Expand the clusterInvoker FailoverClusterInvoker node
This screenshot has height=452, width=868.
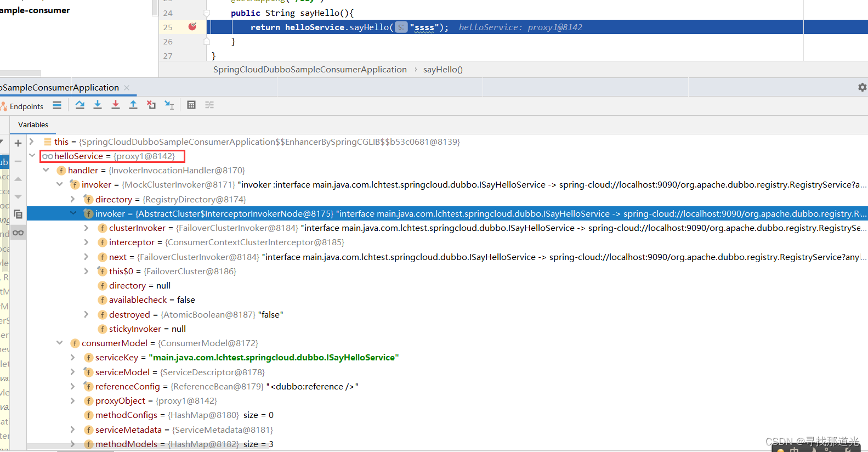(x=86, y=228)
